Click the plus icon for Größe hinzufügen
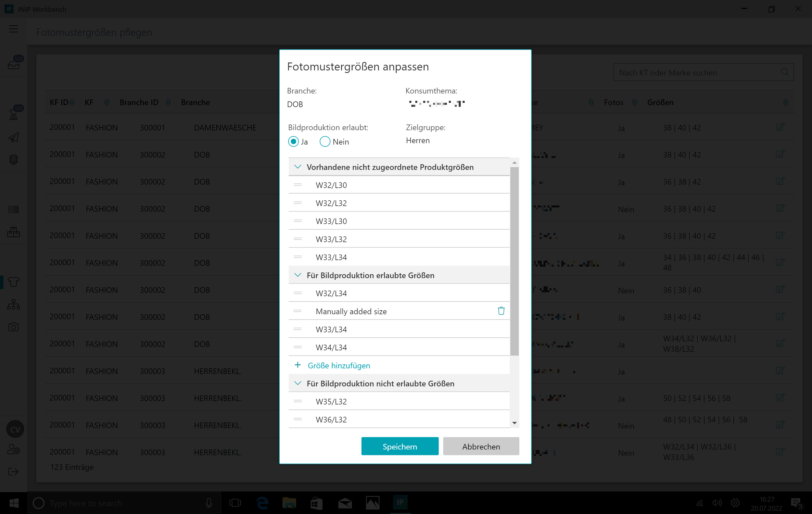Viewport: 812px width, 514px height. (x=298, y=365)
